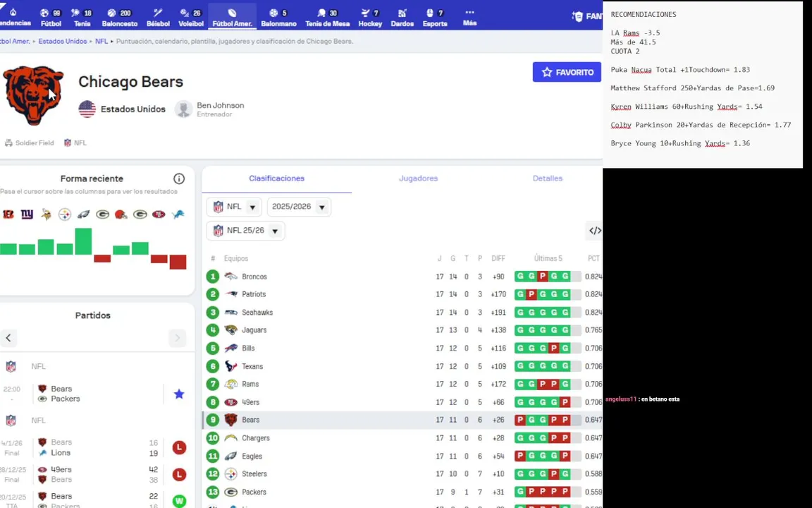812x508 pixels.
Task: Open the Béisbol sport category
Action: coord(158,18)
